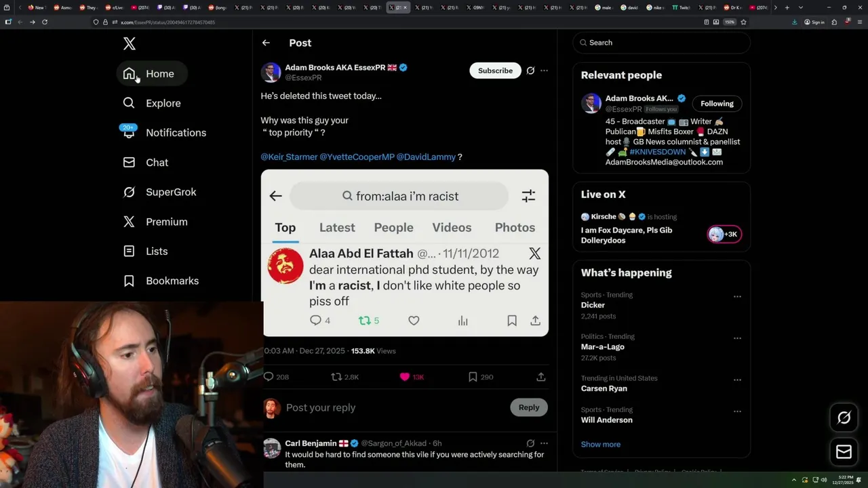Click share icon on the post

[x=540, y=377]
